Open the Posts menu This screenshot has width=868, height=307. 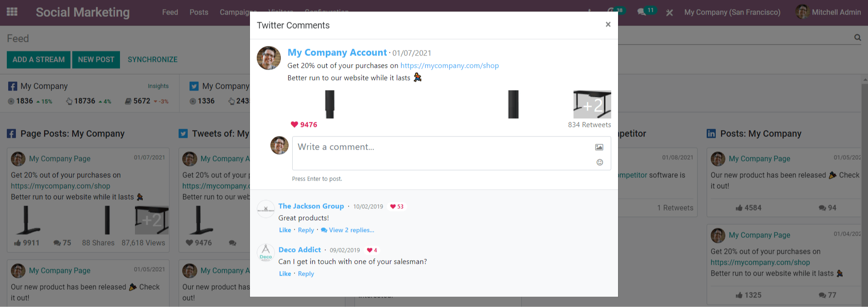tap(199, 12)
